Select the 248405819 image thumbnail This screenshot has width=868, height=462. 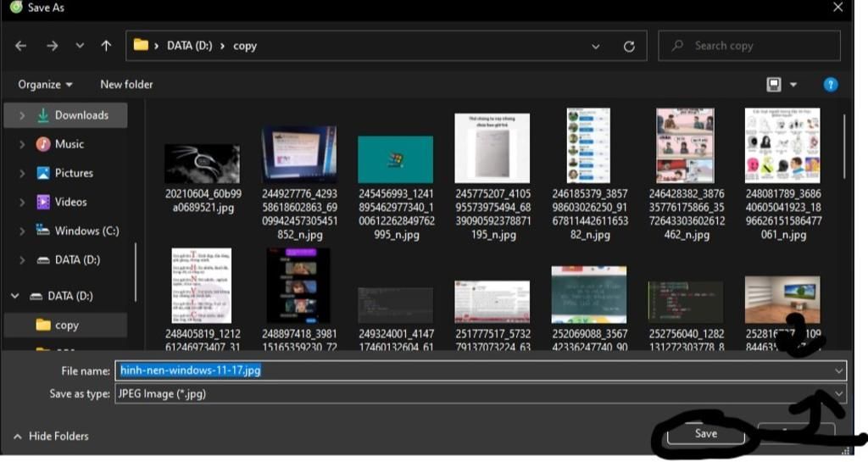202,286
